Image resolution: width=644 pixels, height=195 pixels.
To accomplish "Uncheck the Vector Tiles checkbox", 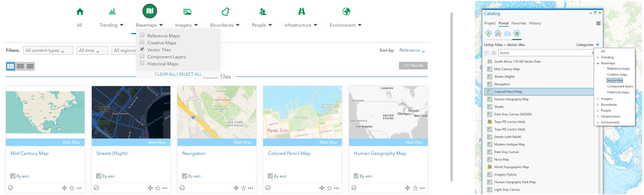I will point(142,49).
